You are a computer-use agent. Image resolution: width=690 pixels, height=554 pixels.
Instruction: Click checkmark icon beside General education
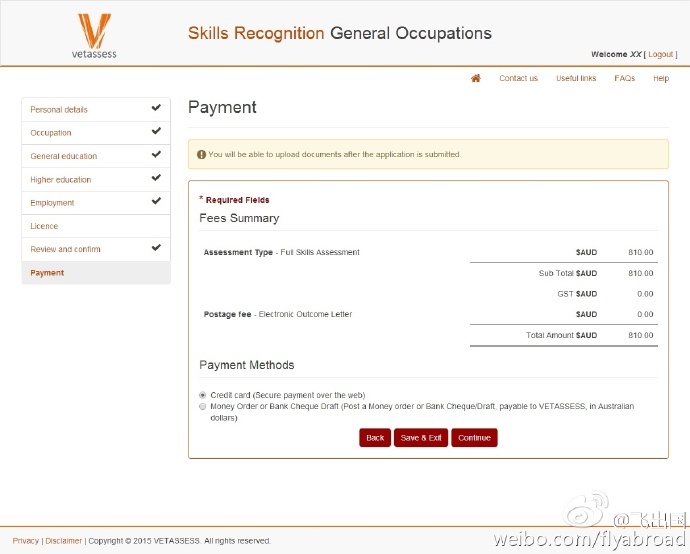click(x=156, y=155)
